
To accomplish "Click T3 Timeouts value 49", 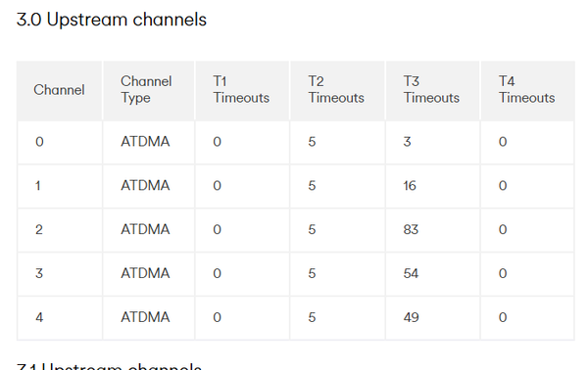I will pos(411,317).
